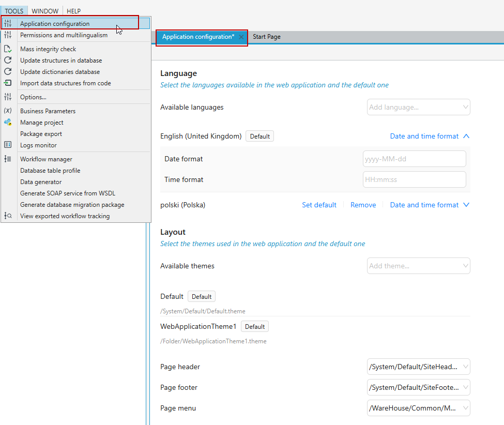504x425 pixels.
Task: Click the Manage project icon
Action: coord(8,122)
